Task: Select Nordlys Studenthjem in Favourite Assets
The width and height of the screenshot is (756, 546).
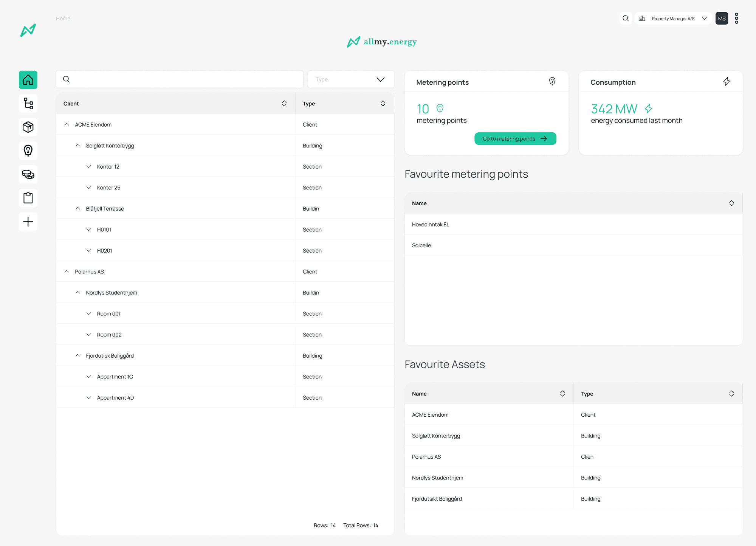Action: [x=573, y=478]
